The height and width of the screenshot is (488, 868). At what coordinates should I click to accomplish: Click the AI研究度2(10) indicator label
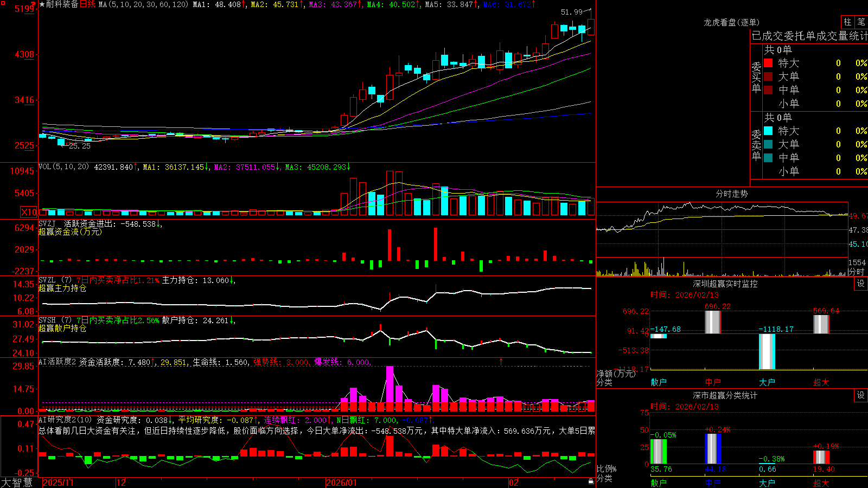[65, 420]
